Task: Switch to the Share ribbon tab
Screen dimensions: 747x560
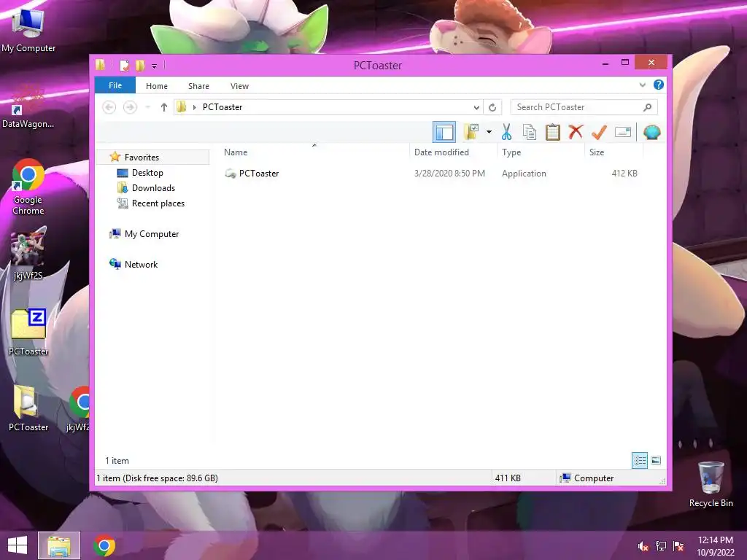Action: tap(198, 86)
